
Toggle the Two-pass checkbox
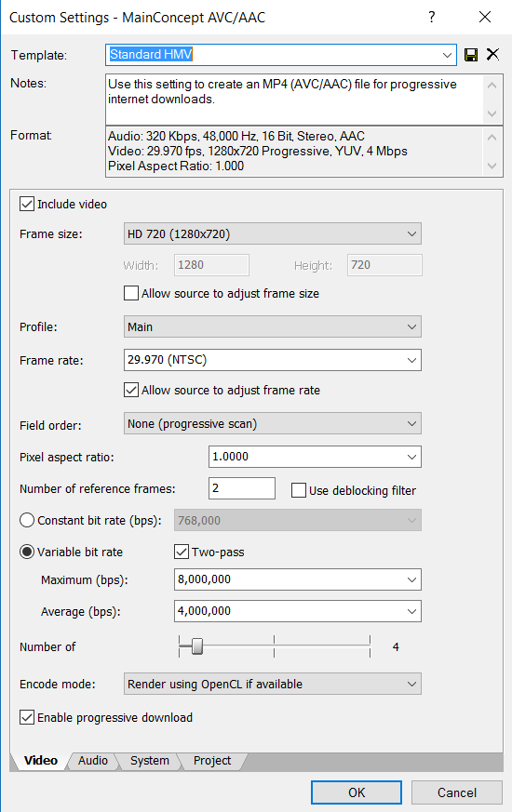[x=182, y=552]
